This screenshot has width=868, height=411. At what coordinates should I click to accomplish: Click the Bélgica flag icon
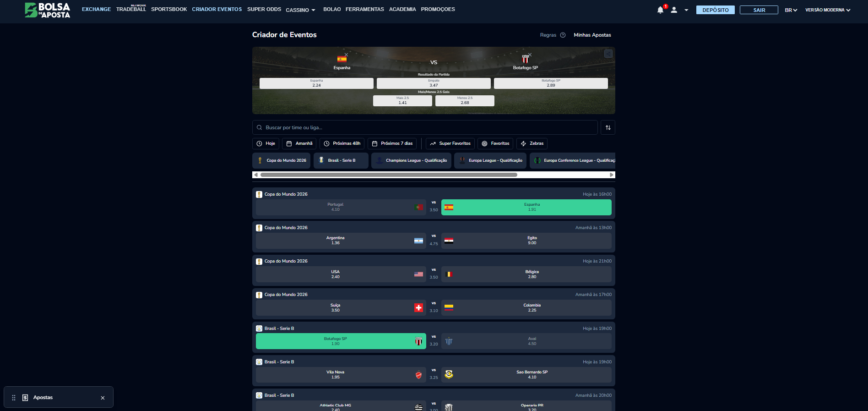(449, 274)
